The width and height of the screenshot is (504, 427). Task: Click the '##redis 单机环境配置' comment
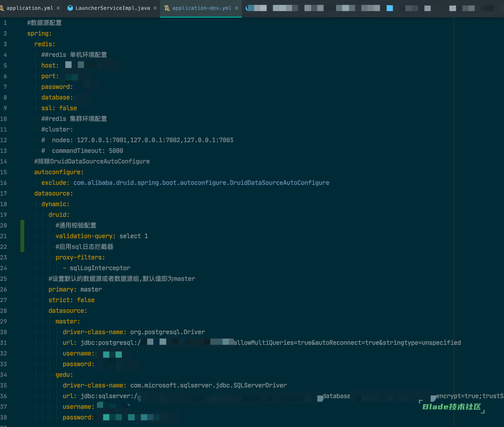[74, 55]
